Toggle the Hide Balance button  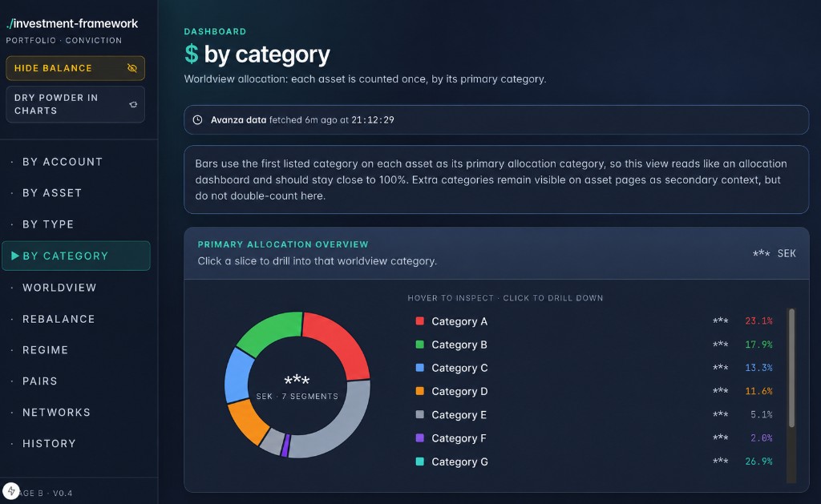pyautogui.click(x=75, y=68)
